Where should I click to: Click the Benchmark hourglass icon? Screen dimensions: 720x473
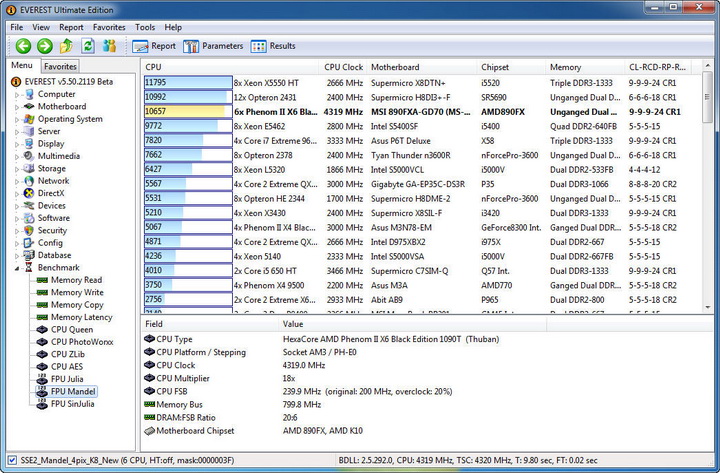[29, 268]
